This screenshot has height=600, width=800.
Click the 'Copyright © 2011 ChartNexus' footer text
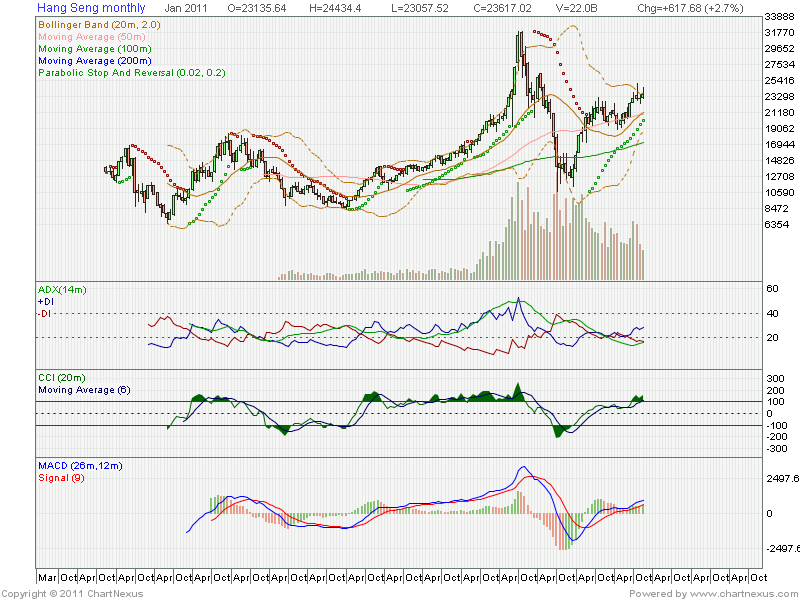coord(72,594)
